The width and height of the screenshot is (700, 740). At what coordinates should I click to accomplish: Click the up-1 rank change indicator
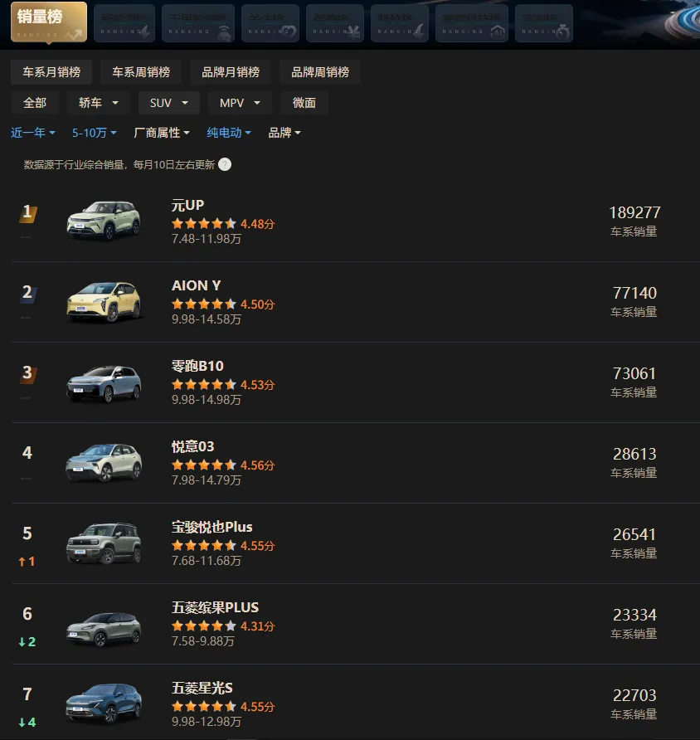click(x=27, y=562)
